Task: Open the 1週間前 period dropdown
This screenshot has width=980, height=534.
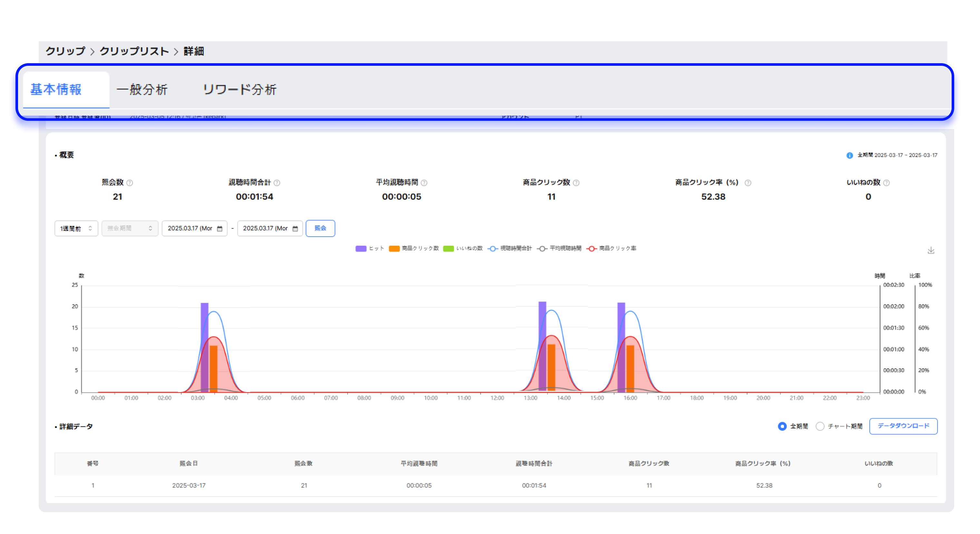Action: click(76, 228)
